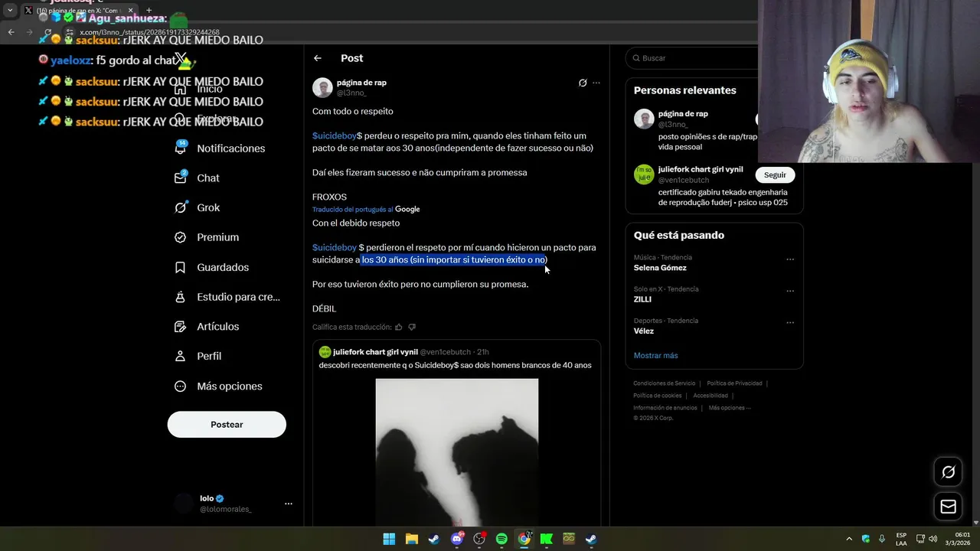
Task: Open options dots for Vélez trend
Action: pos(790,323)
